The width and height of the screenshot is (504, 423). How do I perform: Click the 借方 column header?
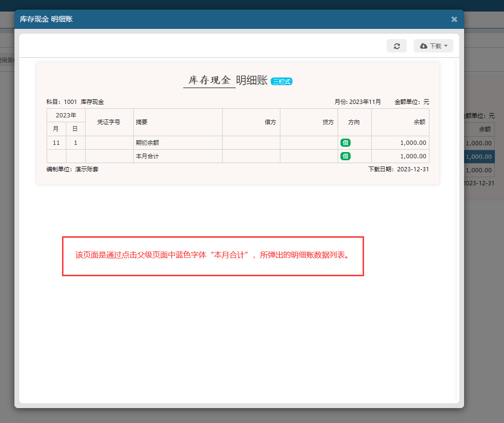click(252, 122)
